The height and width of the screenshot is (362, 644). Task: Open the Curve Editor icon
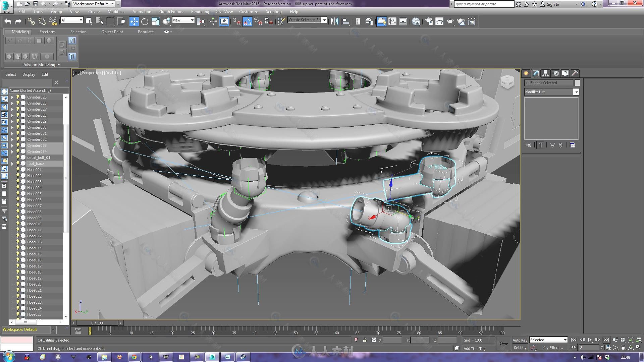(392, 21)
